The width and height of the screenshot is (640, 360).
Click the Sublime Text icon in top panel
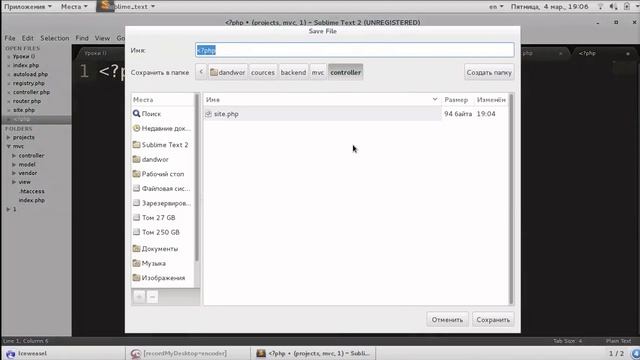(x=104, y=6)
